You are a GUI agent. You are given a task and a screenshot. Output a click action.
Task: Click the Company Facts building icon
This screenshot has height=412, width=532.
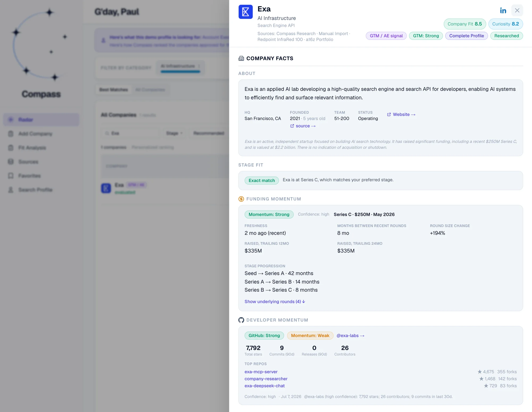pos(241,58)
